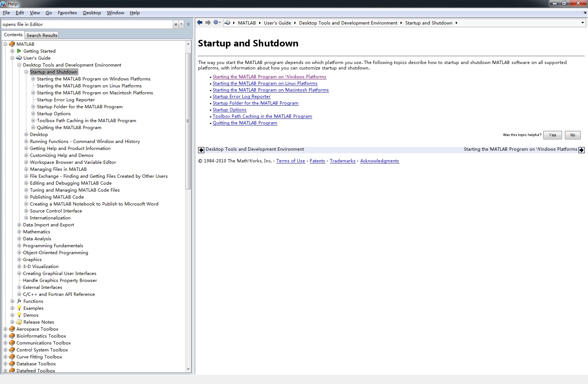
Task: Expand the Startup Options node
Action: pos(33,113)
